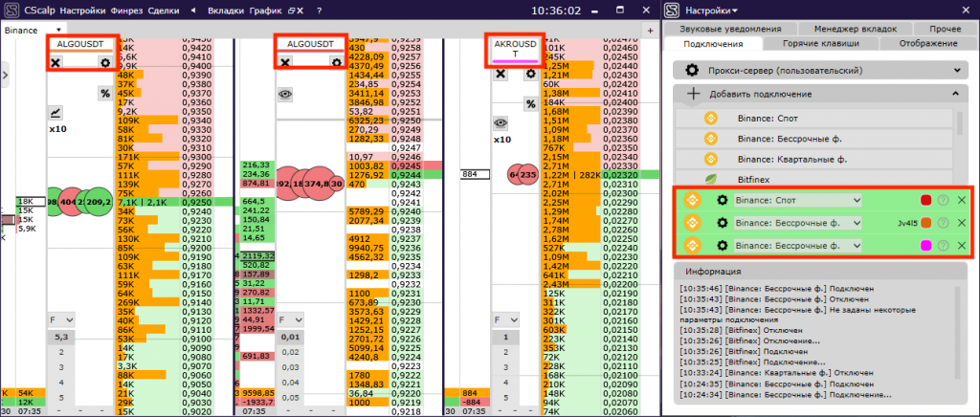Switch to Звуковые уведомления tab
980x417 pixels.
click(x=730, y=29)
